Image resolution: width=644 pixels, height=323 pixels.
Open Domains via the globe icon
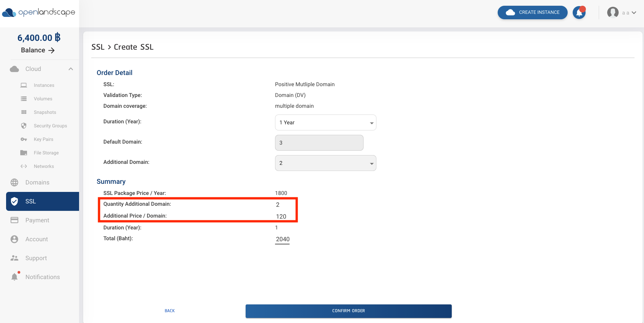pyautogui.click(x=15, y=182)
